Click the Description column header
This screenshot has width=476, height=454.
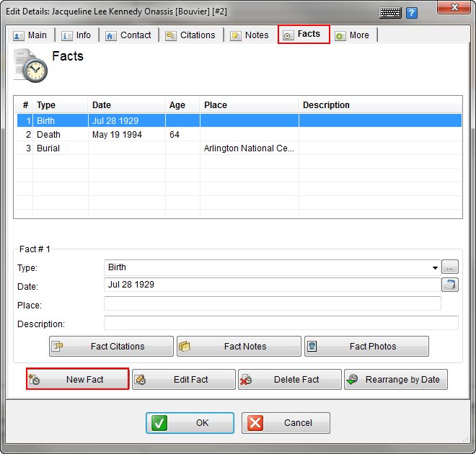(x=380, y=105)
